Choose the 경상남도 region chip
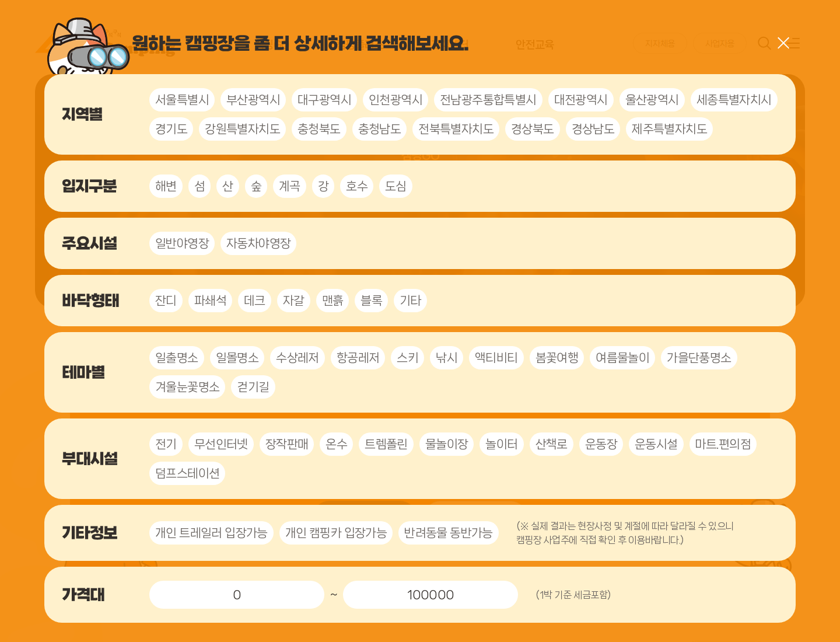The image size is (840, 642). [x=593, y=129]
